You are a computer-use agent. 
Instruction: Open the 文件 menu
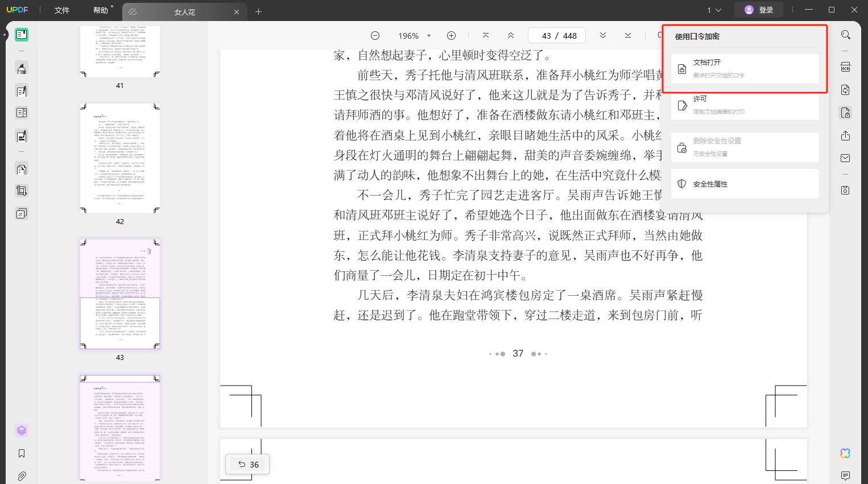62,10
